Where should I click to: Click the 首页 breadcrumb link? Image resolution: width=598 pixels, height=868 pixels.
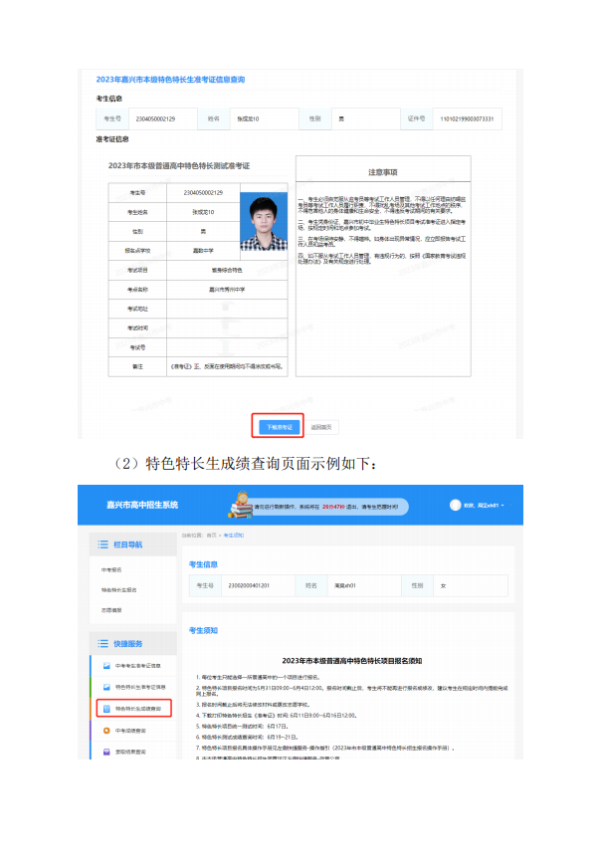point(211,536)
